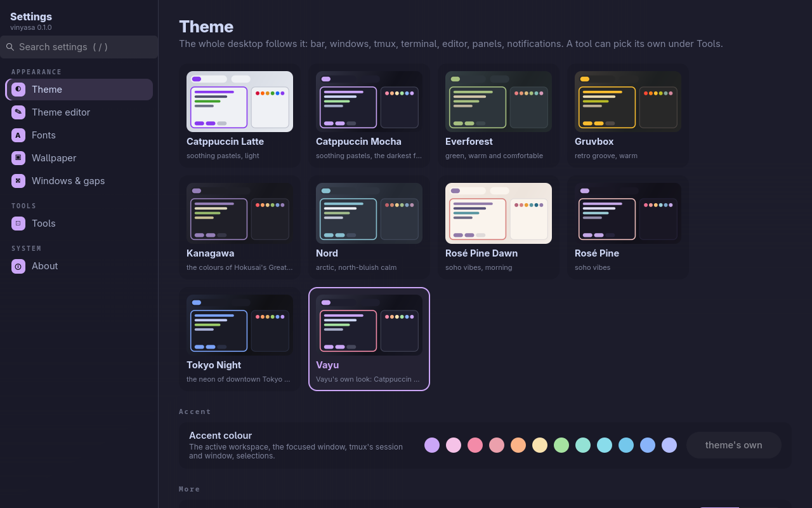The image size is (812, 508).
Task: Pick the Nord theme preview
Action: (x=369, y=213)
